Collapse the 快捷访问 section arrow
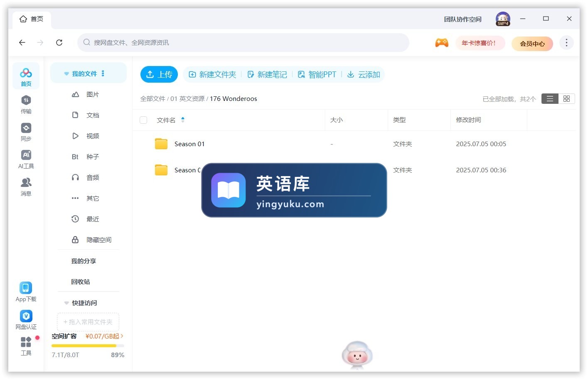Image resolution: width=588 pixels, height=380 pixels. 66,303
